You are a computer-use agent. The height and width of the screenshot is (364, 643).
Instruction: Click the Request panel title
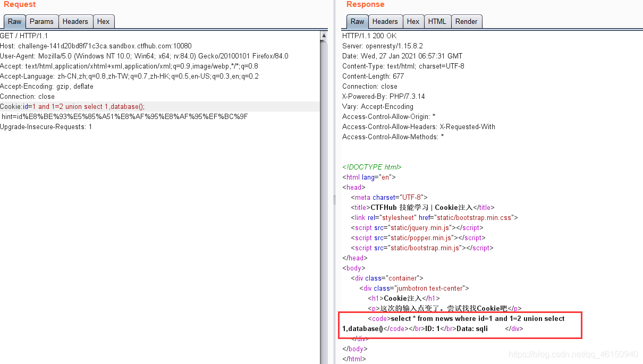click(x=20, y=4)
